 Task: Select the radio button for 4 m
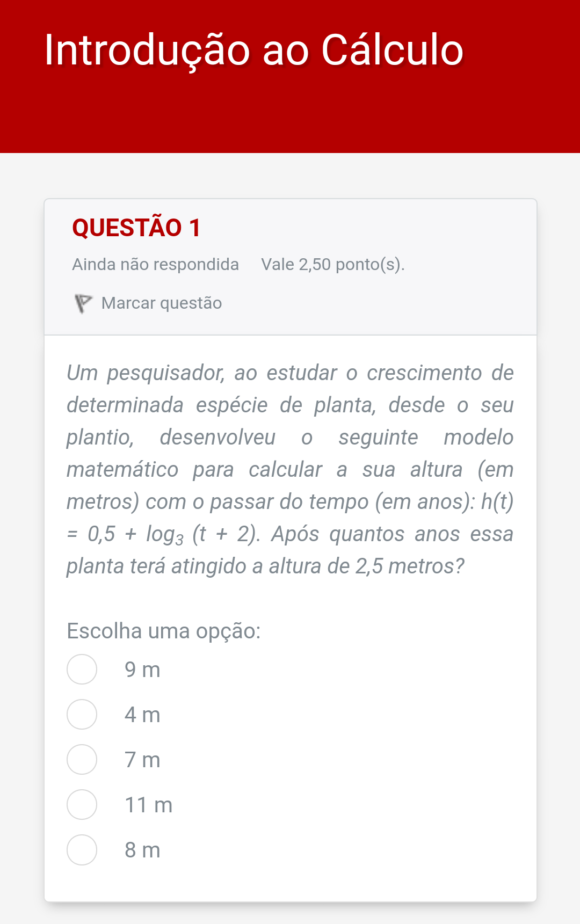(x=82, y=715)
